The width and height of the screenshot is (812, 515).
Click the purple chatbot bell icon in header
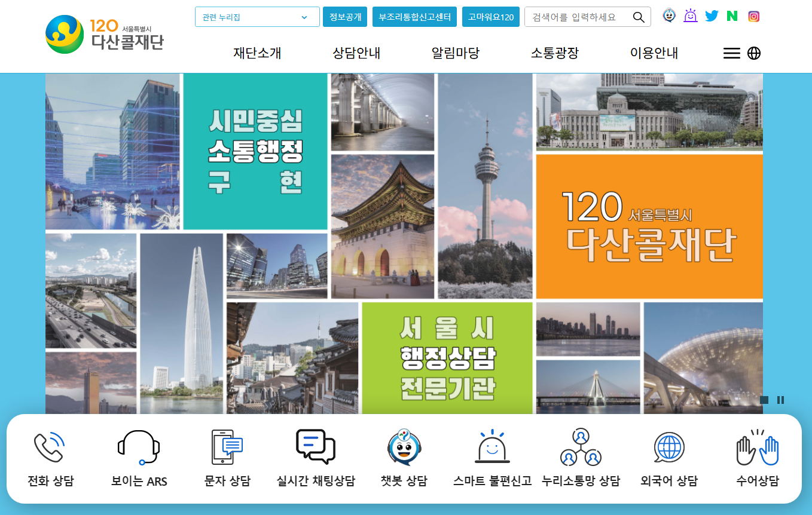pos(691,16)
